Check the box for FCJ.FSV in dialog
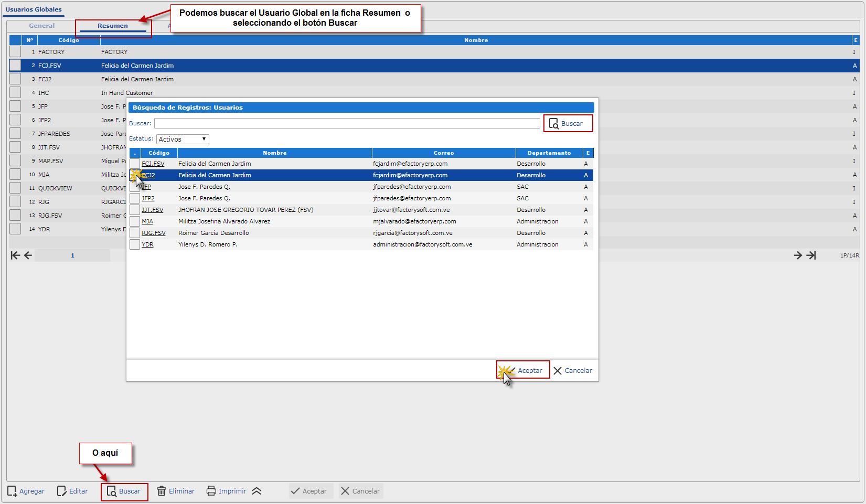Image resolution: width=866 pixels, height=504 pixels. tap(135, 164)
